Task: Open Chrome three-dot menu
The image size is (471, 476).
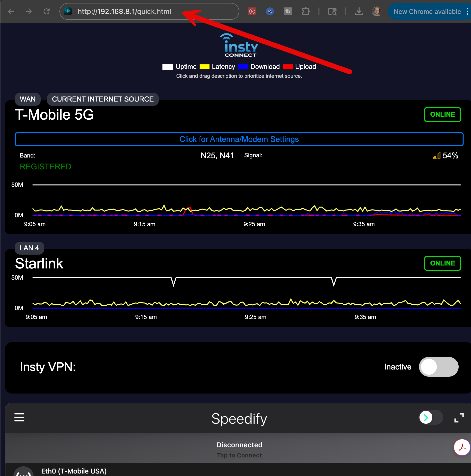Action: pos(467,11)
